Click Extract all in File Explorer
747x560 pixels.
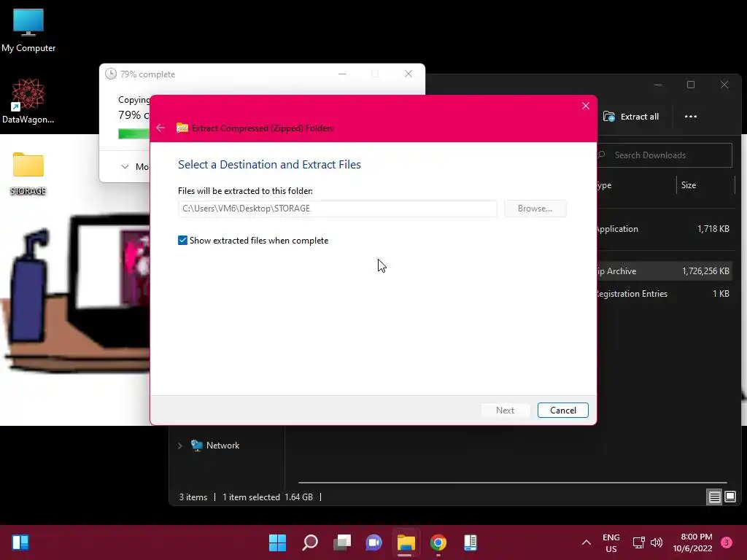(x=632, y=117)
